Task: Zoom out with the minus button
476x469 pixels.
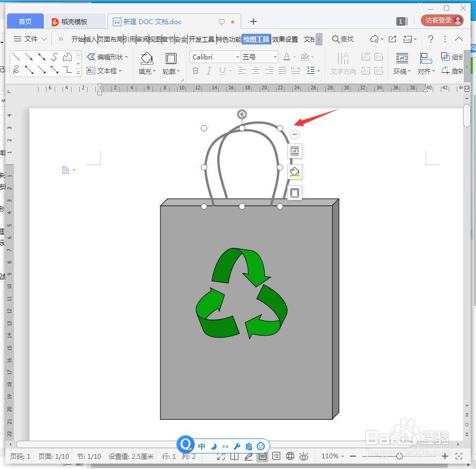Action: [x=353, y=456]
